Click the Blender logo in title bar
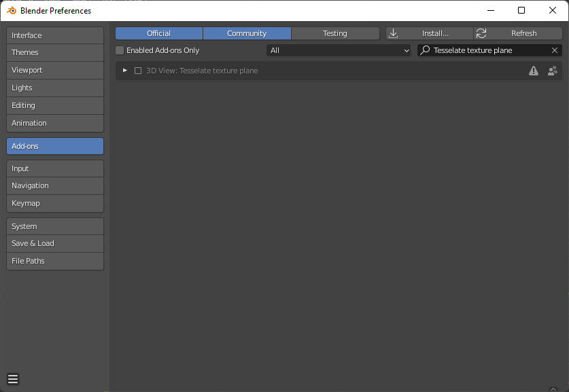 click(x=11, y=10)
